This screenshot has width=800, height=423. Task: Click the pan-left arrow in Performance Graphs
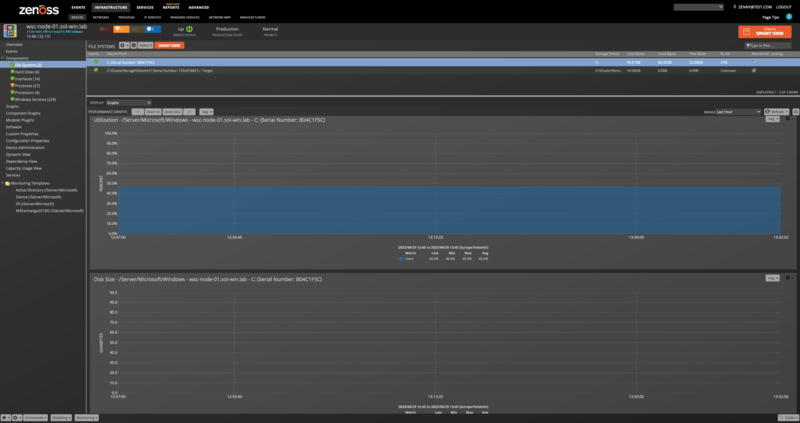coord(137,112)
